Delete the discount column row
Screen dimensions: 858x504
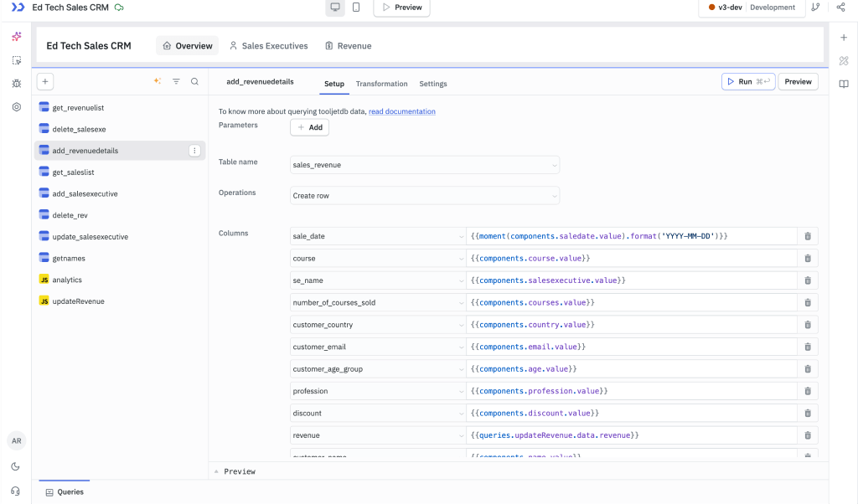click(808, 414)
